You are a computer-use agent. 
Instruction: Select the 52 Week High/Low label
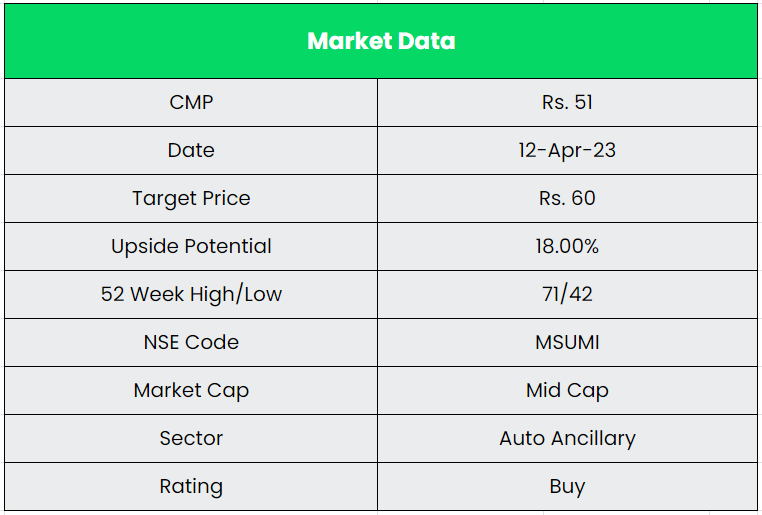pos(191,294)
